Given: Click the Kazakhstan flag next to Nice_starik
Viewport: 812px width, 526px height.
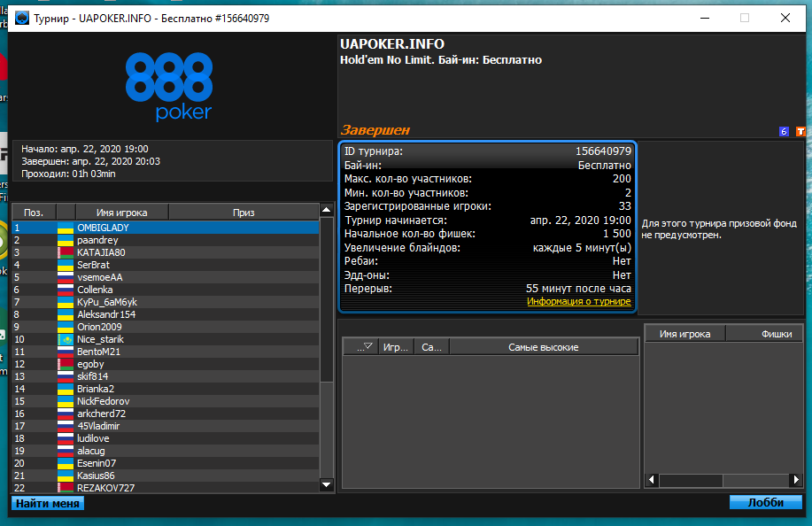Looking at the screenshot, I should point(66,340).
